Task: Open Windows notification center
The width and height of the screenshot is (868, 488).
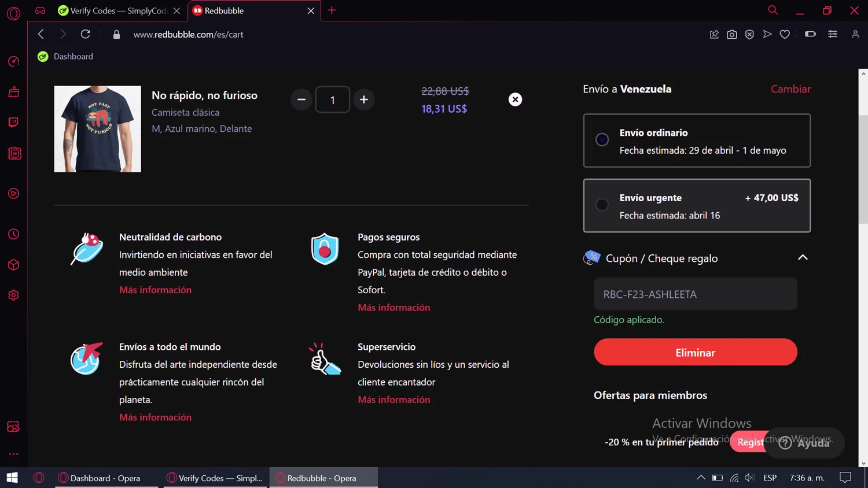Action: tap(845, 478)
